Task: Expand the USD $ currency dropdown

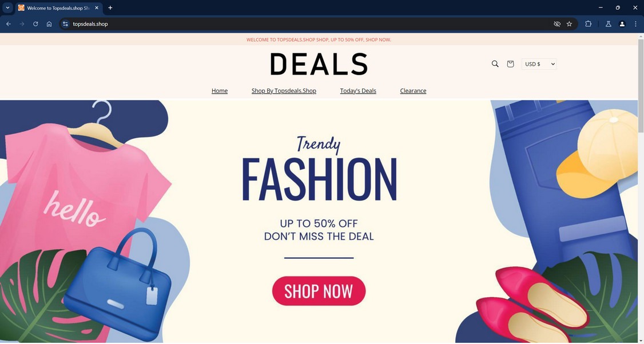Action: 539,64
